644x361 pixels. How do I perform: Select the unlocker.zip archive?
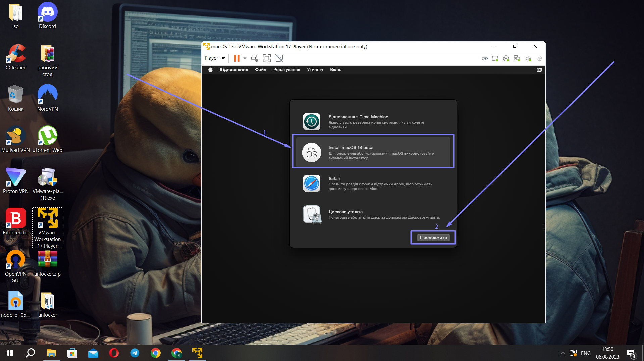(x=47, y=263)
